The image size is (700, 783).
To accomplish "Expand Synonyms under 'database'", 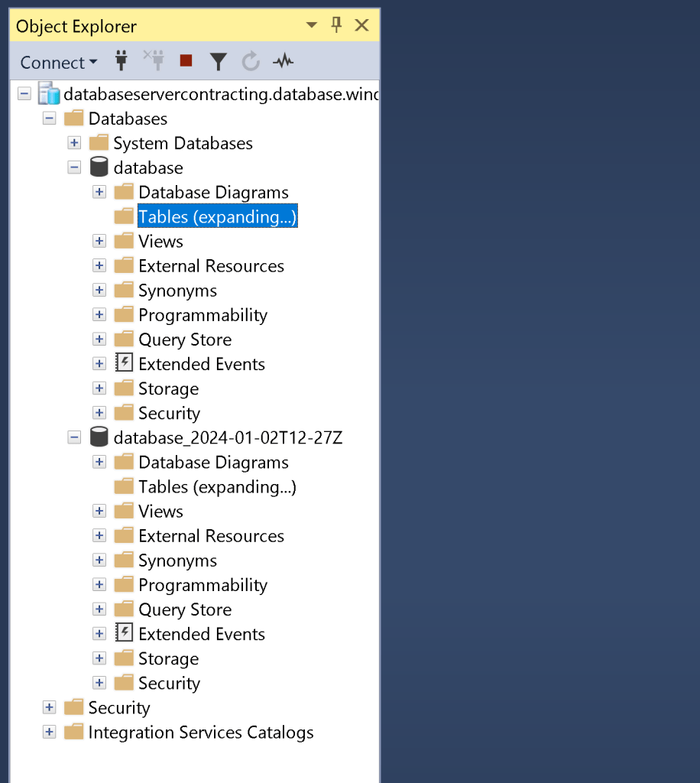I will (99, 290).
